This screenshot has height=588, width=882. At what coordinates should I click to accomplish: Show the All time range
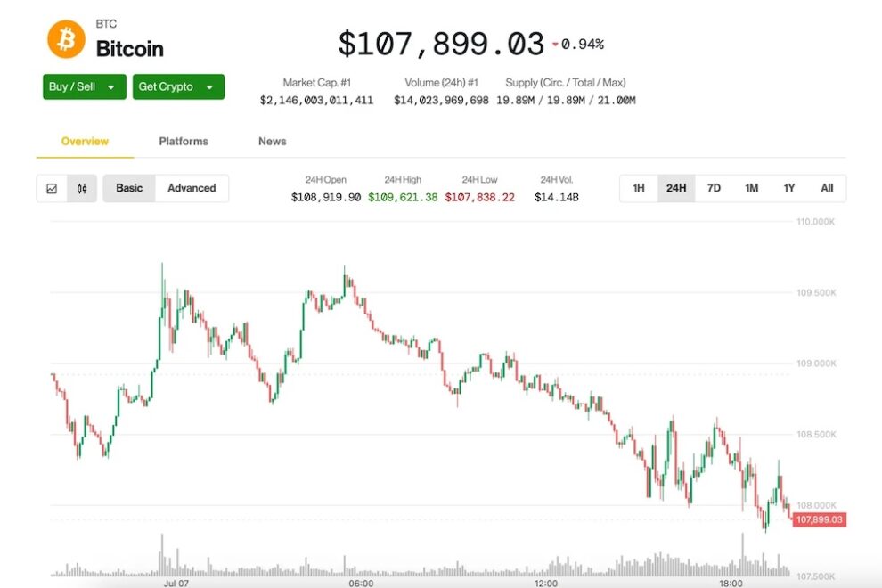827,188
